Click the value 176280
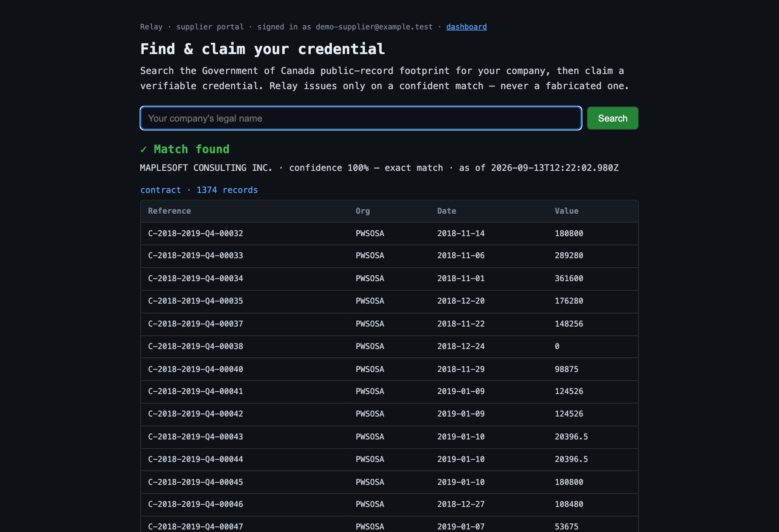The width and height of the screenshot is (779, 532). pos(569,301)
